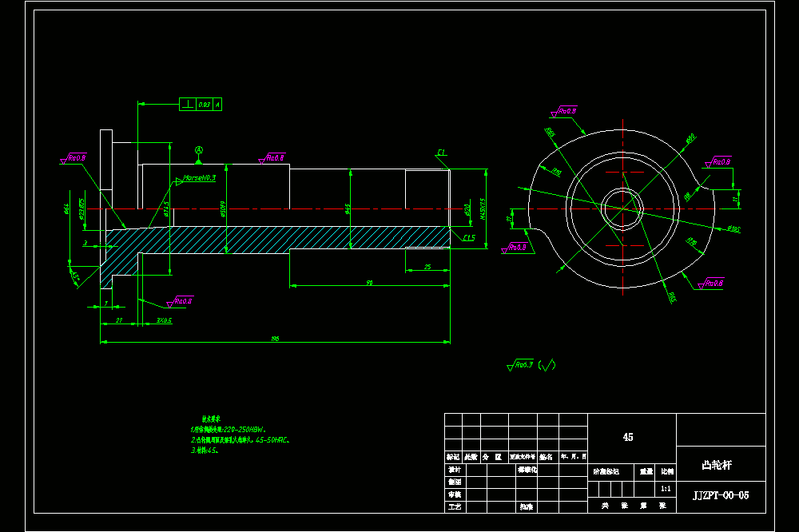Click the 45° angle dimension

click(x=75, y=276)
